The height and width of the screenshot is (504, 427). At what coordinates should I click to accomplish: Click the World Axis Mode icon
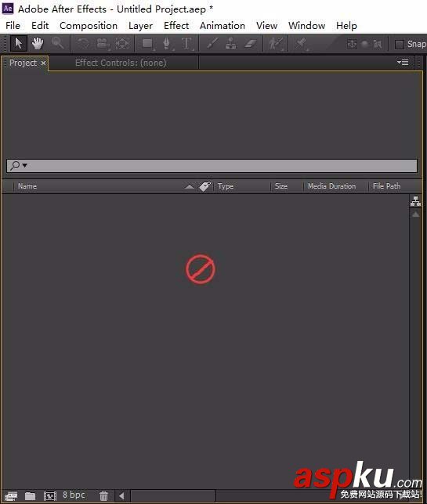365,44
